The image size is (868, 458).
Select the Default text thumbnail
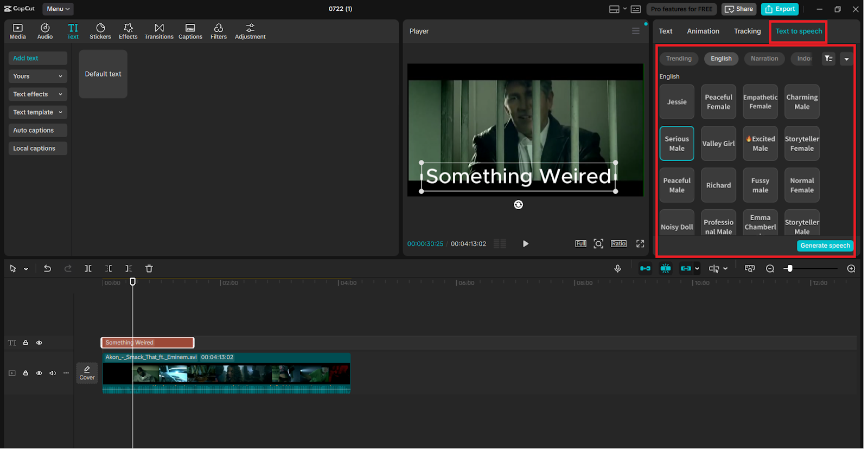pos(103,74)
